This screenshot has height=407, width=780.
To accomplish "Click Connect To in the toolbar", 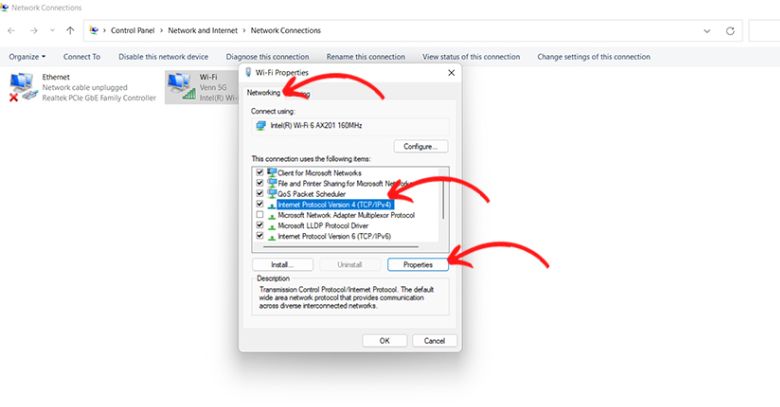I will pyautogui.click(x=82, y=57).
